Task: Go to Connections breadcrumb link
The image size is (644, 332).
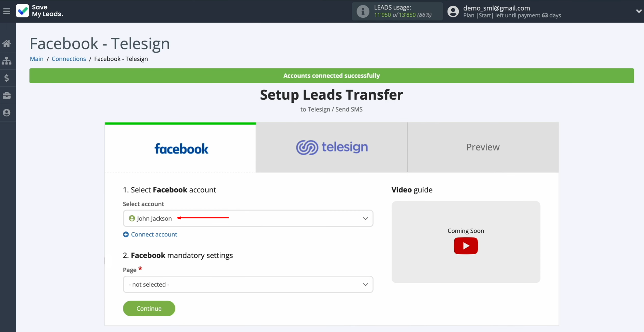Action: click(69, 59)
